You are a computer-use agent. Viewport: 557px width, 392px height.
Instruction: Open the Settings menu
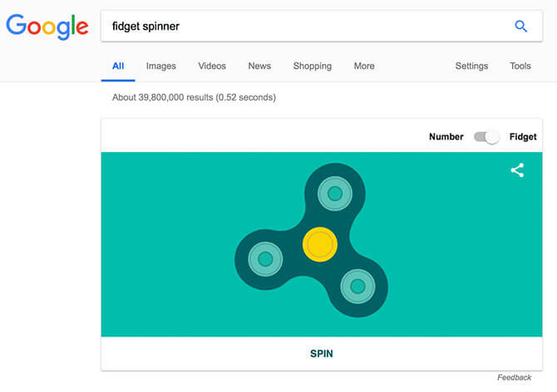pyautogui.click(x=471, y=66)
